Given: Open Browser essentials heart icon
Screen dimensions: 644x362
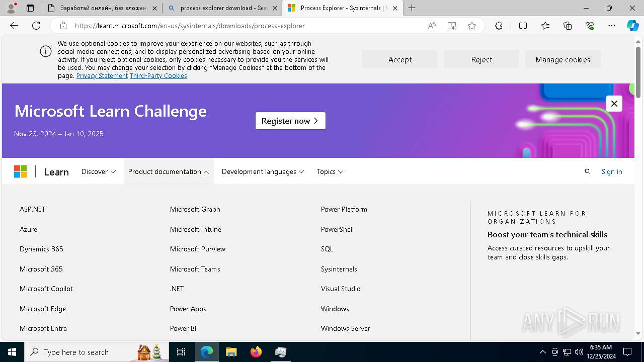Looking at the screenshot, I should click(x=590, y=26).
